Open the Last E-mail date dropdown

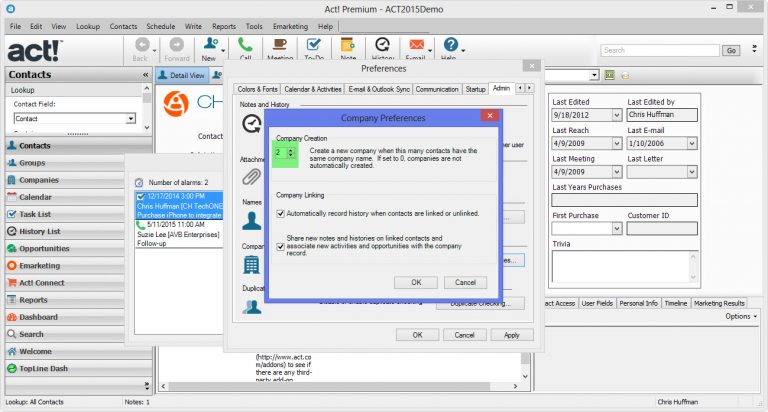[692, 144]
